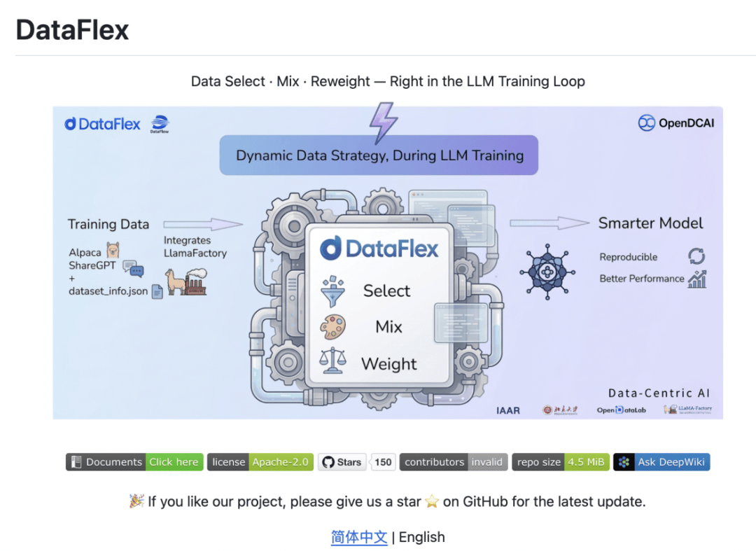Click the GitHub cat icon on Stars badge
Image resolution: width=756 pixels, height=551 pixels.
(329, 462)
